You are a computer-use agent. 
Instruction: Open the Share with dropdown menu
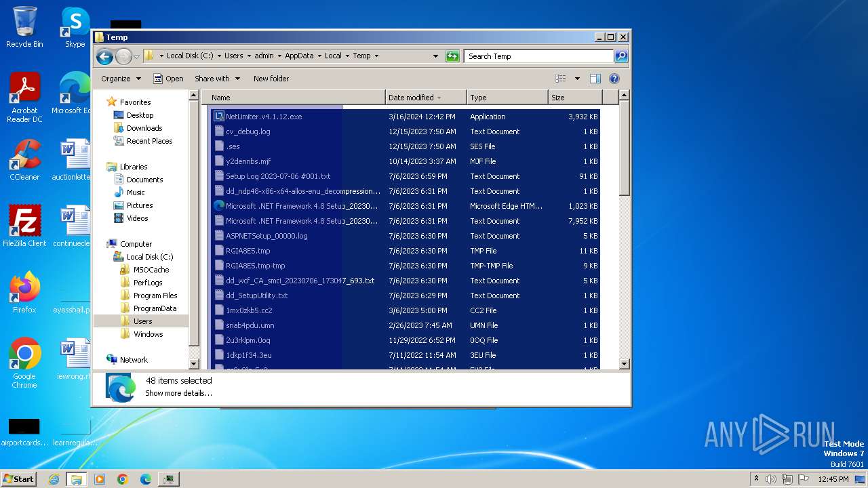(x=217, y=79)
